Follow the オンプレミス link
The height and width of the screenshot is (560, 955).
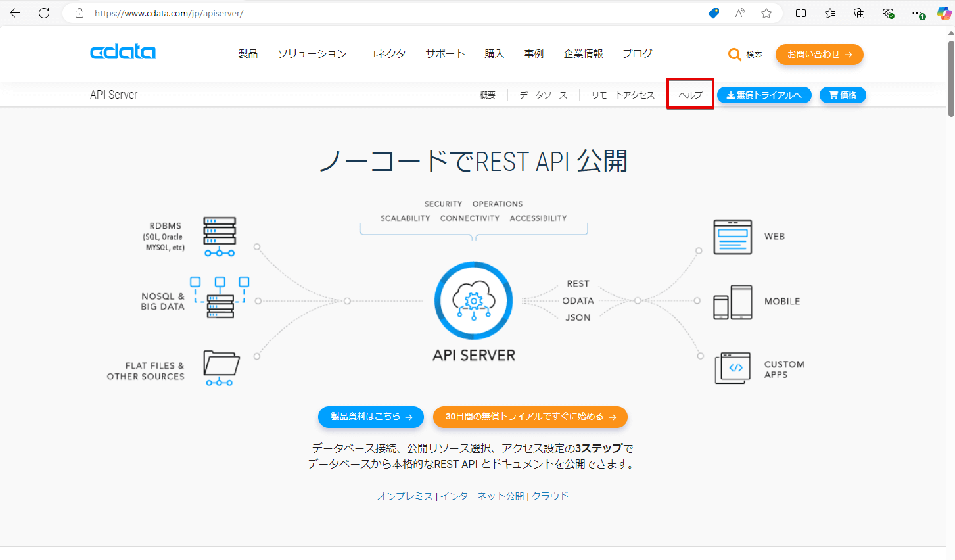405,496
